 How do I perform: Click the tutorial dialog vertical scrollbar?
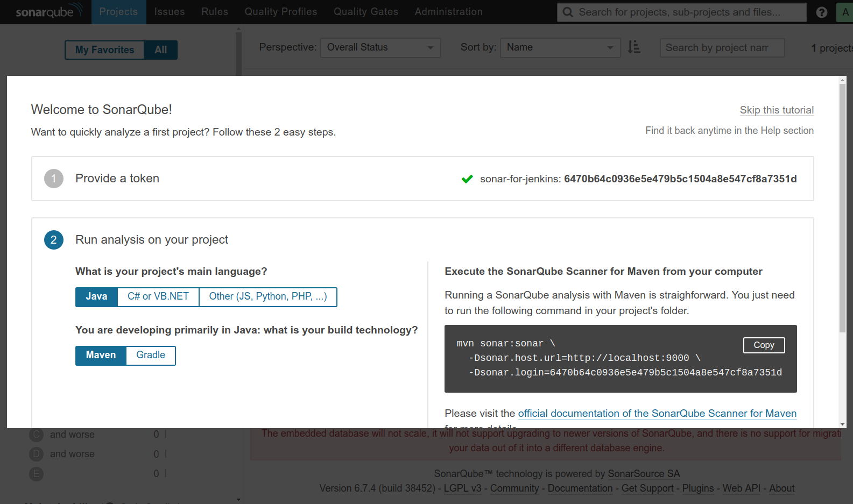[842, 208]
